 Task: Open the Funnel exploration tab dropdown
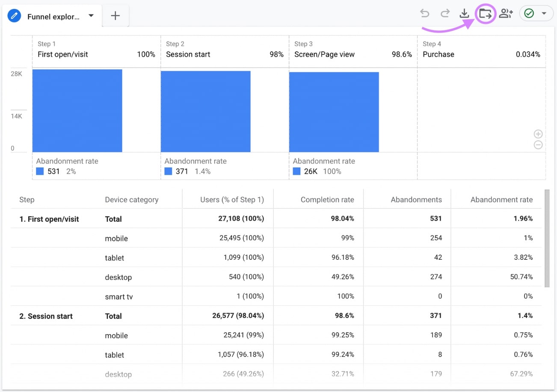point(91,15)
